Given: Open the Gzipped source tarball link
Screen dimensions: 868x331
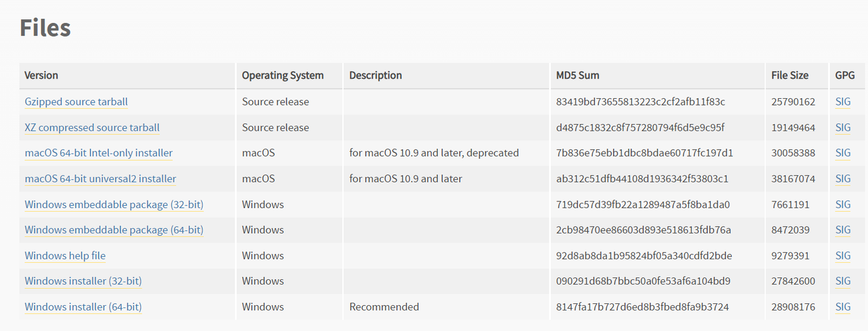Looking at the screenshot, I should coord(76,102).
